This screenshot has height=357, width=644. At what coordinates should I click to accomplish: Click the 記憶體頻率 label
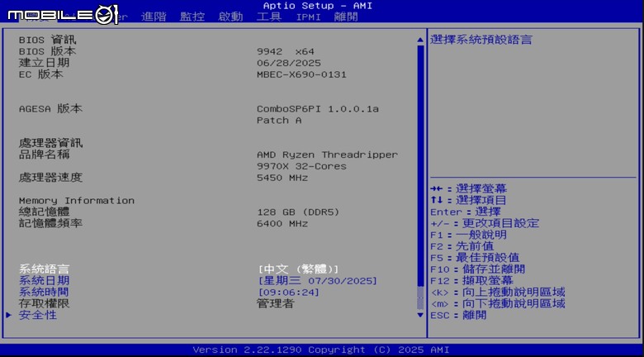(50, 224)
